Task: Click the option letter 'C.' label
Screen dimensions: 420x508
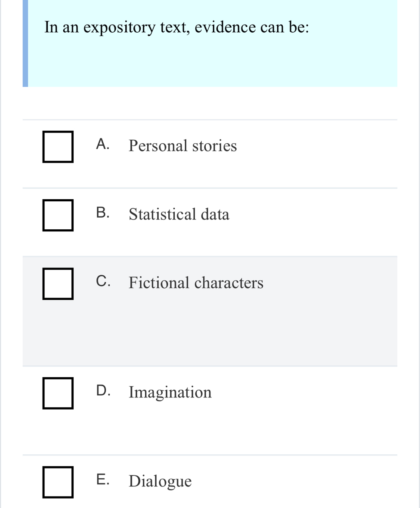Action: tap(103, 281)
